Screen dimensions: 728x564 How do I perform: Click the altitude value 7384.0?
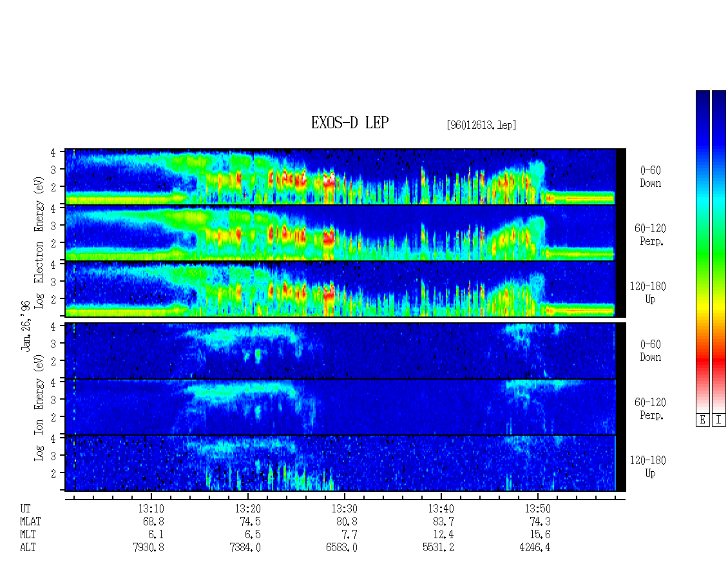click(x=245, y=548)
